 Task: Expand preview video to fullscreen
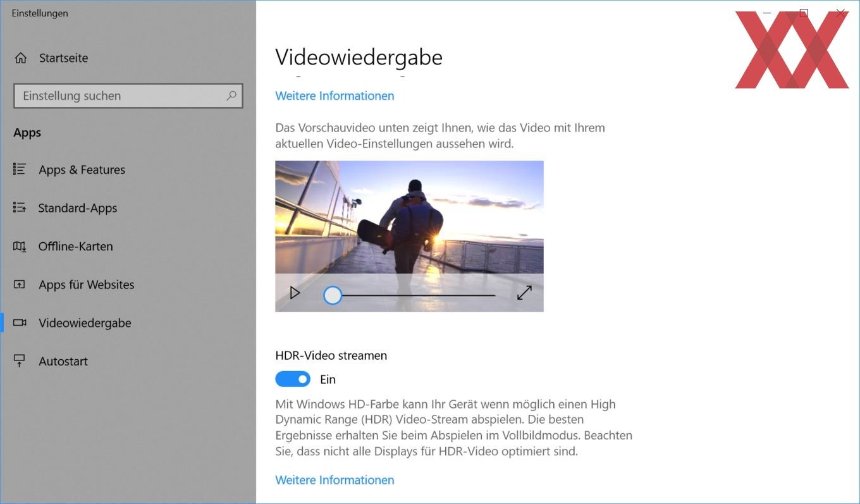point(524,293)
